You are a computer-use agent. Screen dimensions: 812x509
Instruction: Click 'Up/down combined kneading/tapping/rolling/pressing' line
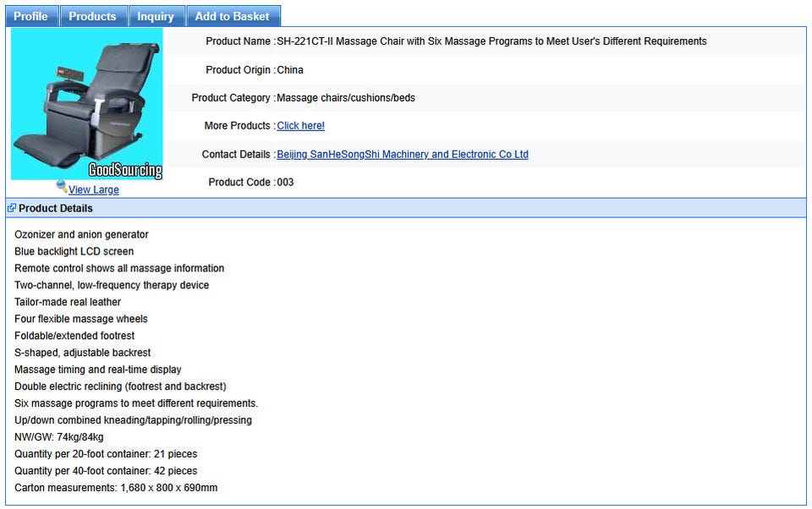tap(133, 420)
